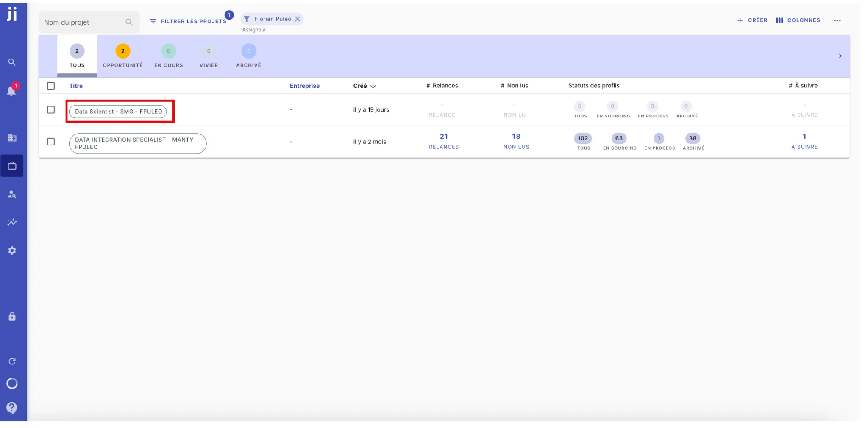This screenshot has height=428, width=868.
Task: Select the header select-all checkbox
Action: pos(51,85)
